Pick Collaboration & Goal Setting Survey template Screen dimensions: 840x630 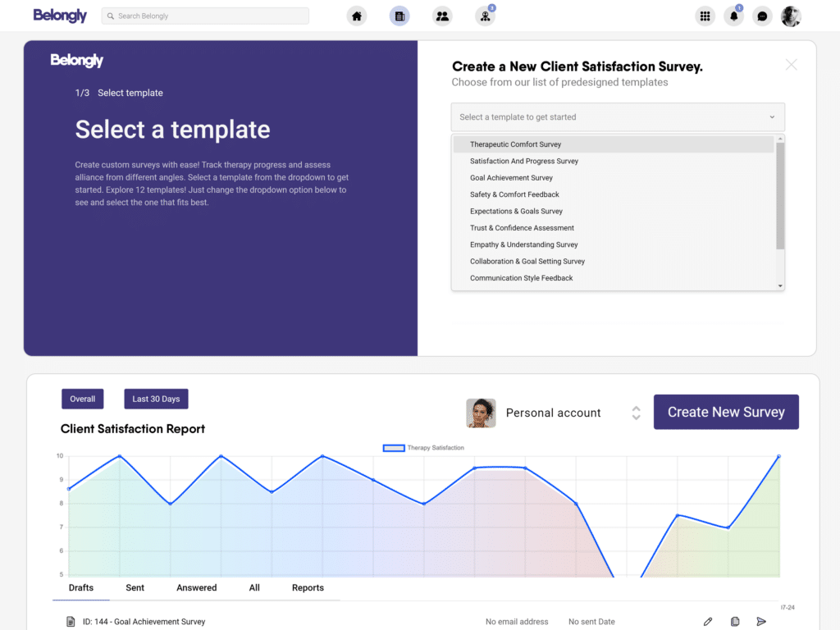pyautogui.click(x=614, y=261)
